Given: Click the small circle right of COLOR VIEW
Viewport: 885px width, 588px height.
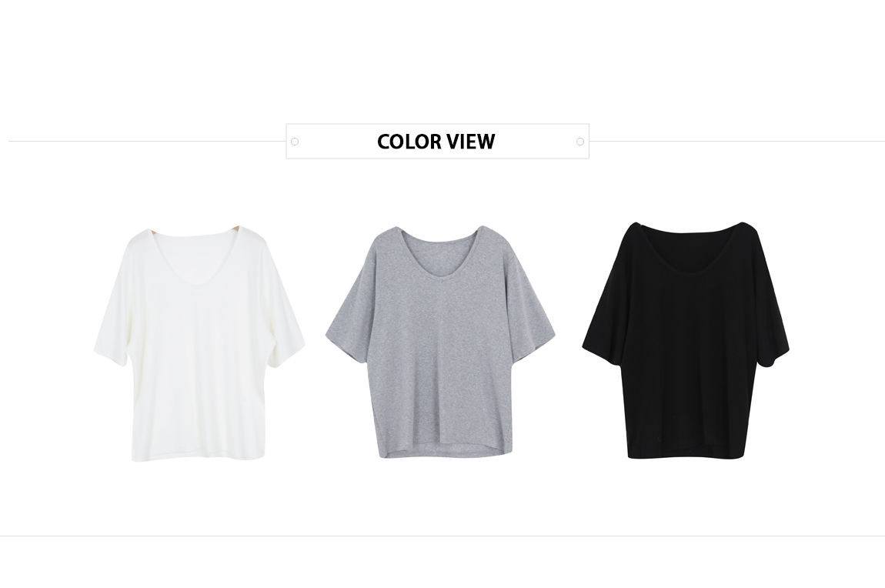Looking at the screenshot, I should tap(580, 142).
